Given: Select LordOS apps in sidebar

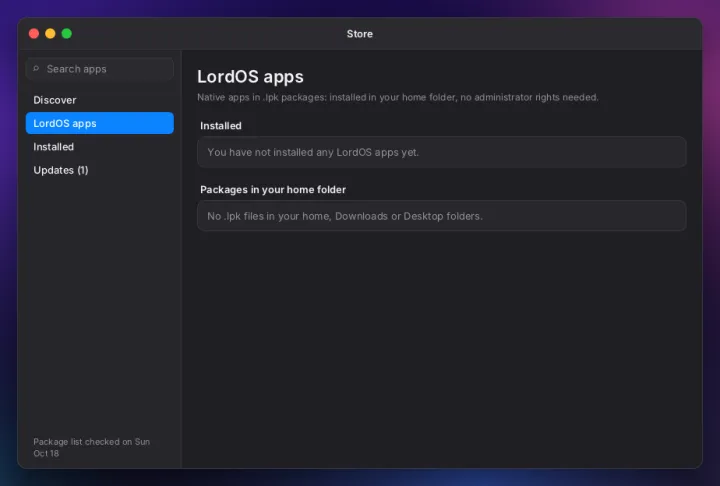Looking at the screenshot, I should click(x=100, y=123).
